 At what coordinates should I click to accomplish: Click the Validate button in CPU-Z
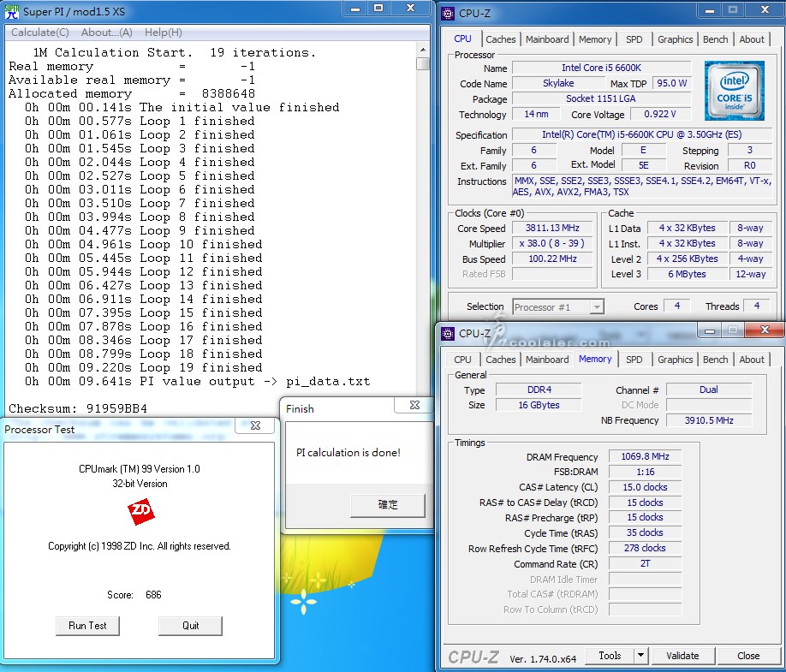pos(682,656)
